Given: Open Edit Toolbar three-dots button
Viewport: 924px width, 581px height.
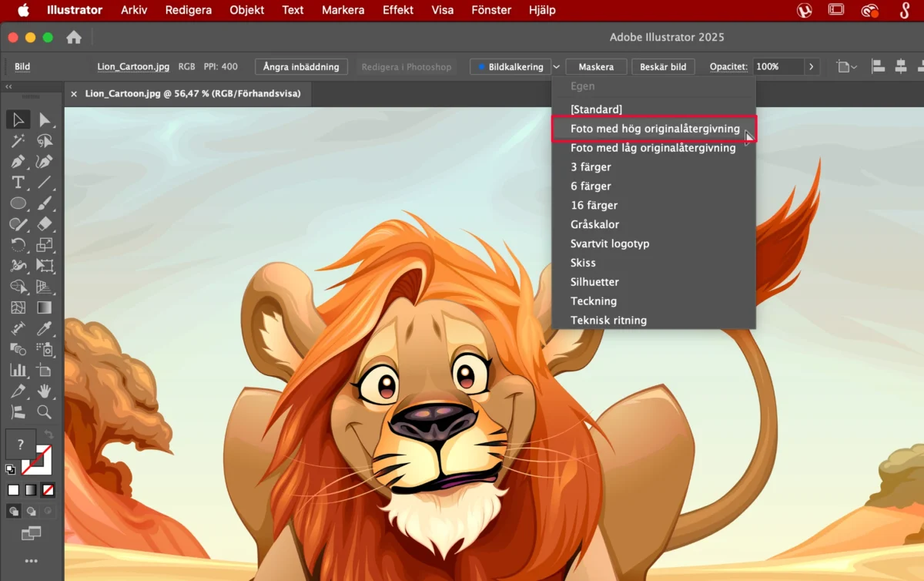Looking at the screenshot, I should [x=32, y=561].
